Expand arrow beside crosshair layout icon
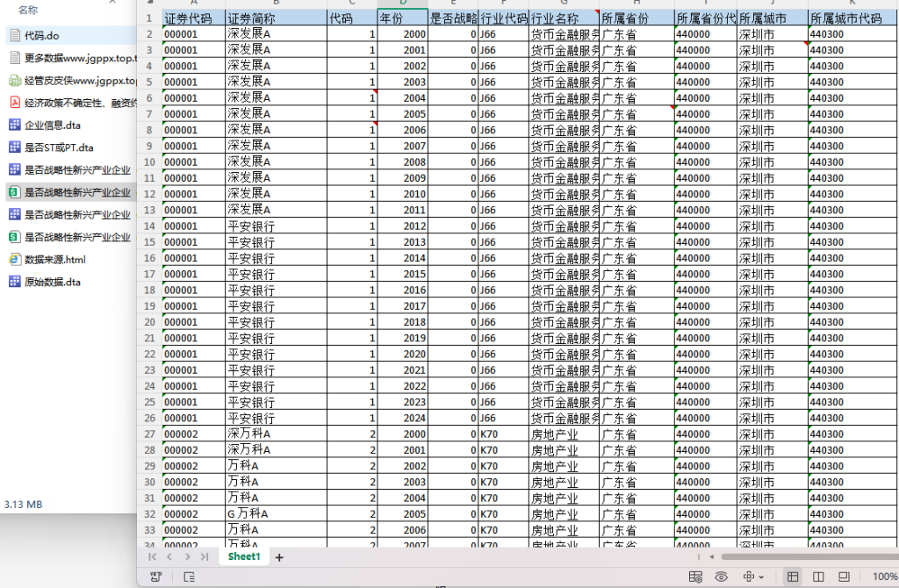 (761, 577)
